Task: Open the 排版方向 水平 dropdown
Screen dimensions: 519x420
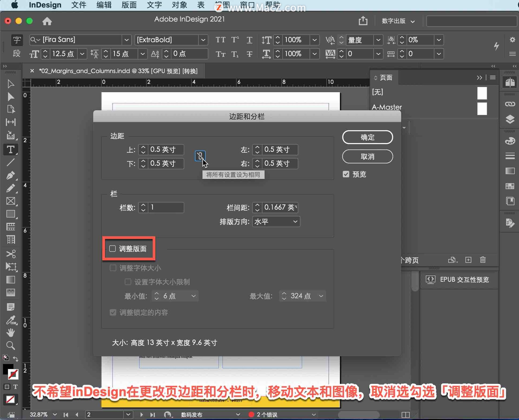Action: pyautogui.click(x=276, y=222)
